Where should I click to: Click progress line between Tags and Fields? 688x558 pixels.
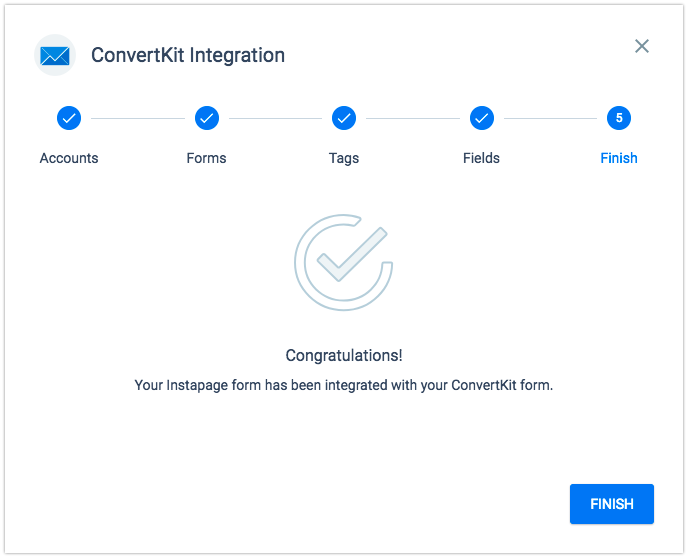[413, 118]
